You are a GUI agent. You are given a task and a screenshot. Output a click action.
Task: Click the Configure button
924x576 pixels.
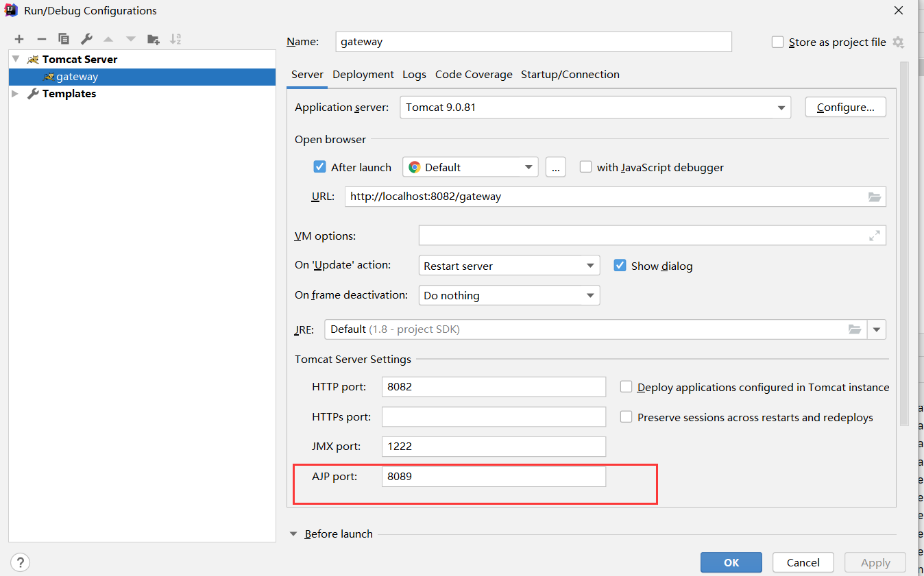pos(845,107)
